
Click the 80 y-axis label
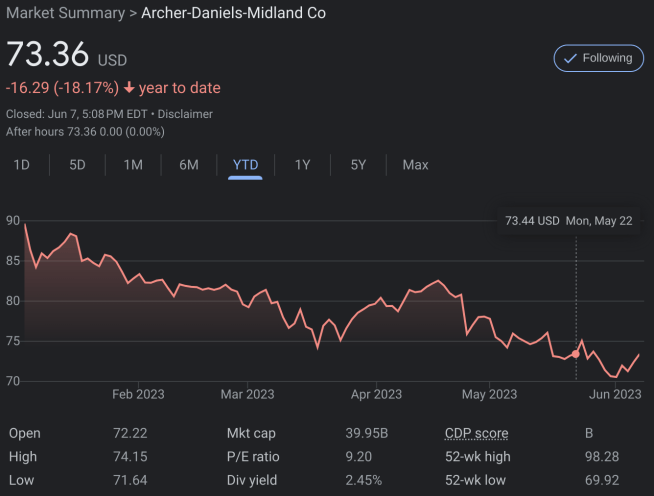point(13,301)
